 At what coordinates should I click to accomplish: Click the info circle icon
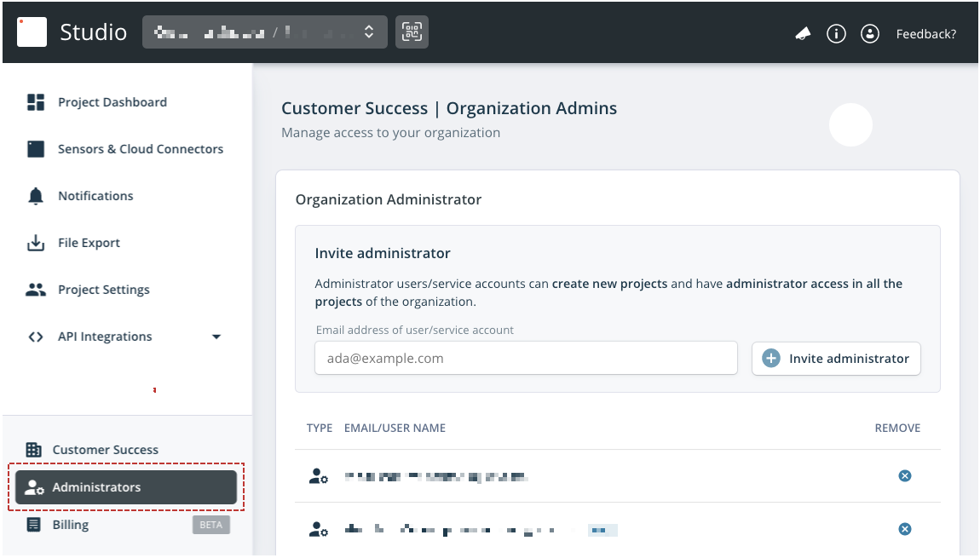point(836,33)
